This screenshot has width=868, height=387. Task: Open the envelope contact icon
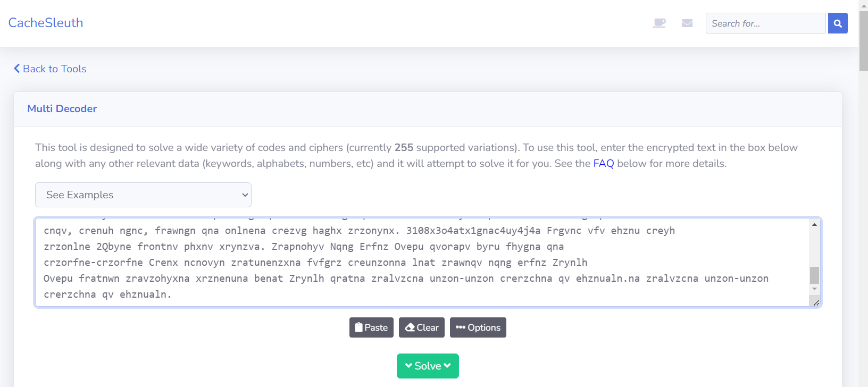(687, 23)
